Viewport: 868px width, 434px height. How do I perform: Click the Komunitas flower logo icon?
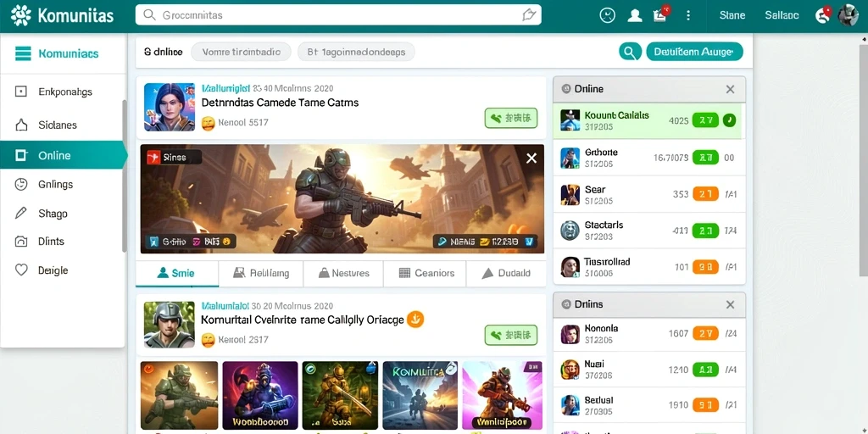(20, 15)
